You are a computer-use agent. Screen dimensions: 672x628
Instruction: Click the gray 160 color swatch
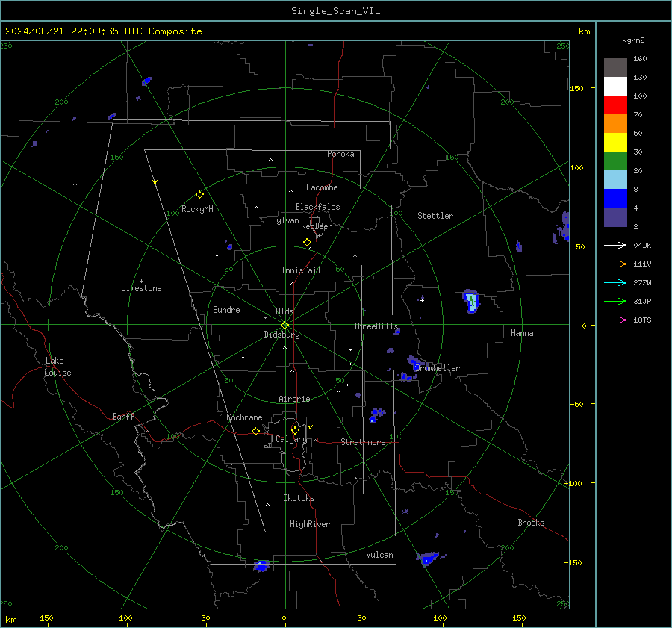point(615,68)
